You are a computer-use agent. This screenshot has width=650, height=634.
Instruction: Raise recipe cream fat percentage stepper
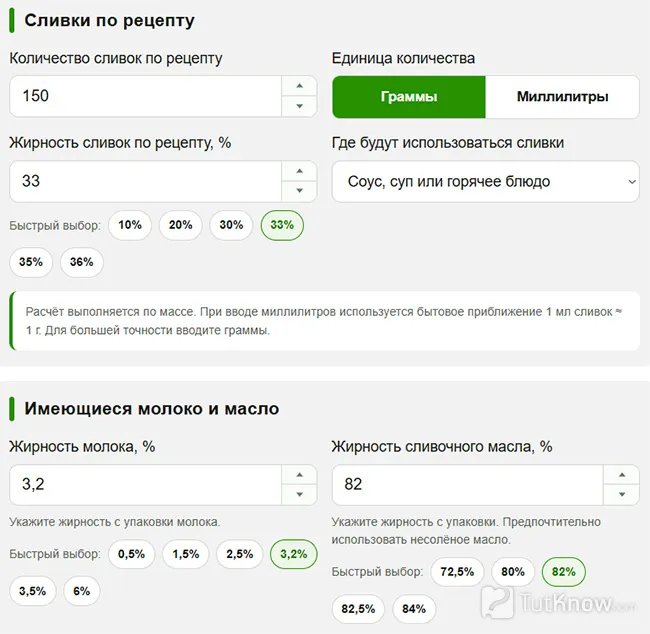[299, 171]
